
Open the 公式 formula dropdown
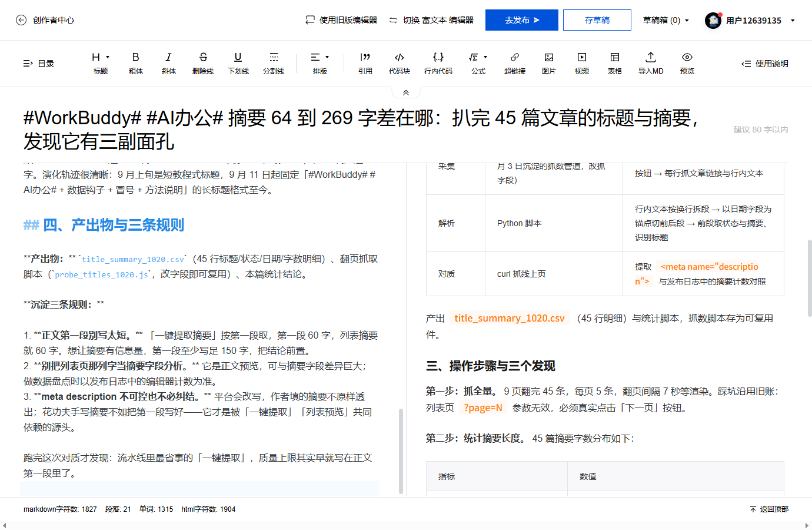coord(478,63)
